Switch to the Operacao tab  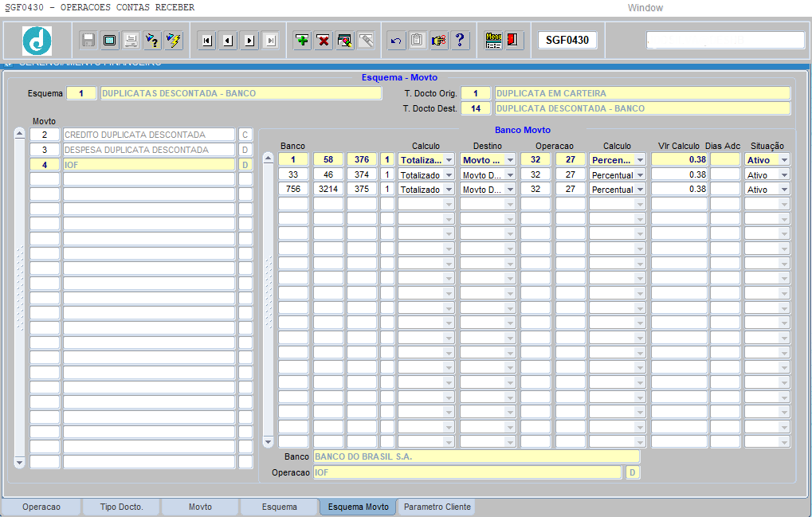[x=41, y=507]
